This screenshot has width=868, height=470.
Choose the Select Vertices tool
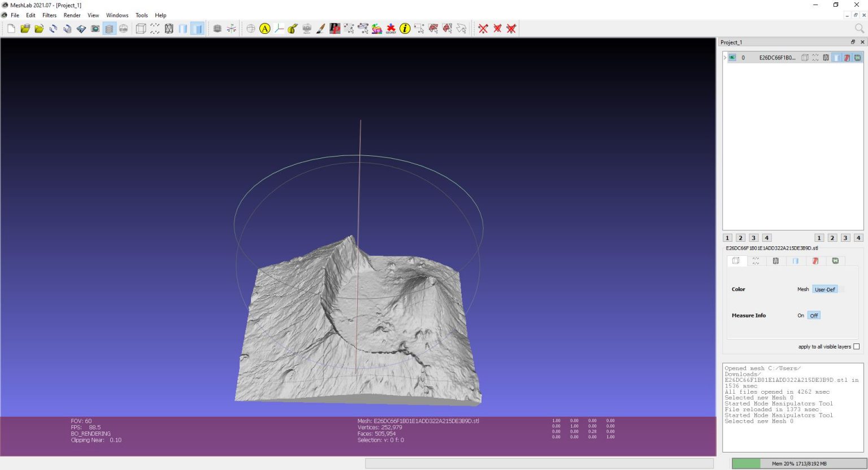point(419,28)
